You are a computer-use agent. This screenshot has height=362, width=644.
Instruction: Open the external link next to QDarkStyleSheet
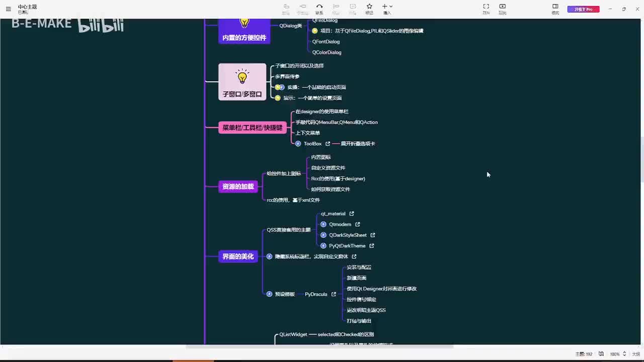(x=373, y=235)
